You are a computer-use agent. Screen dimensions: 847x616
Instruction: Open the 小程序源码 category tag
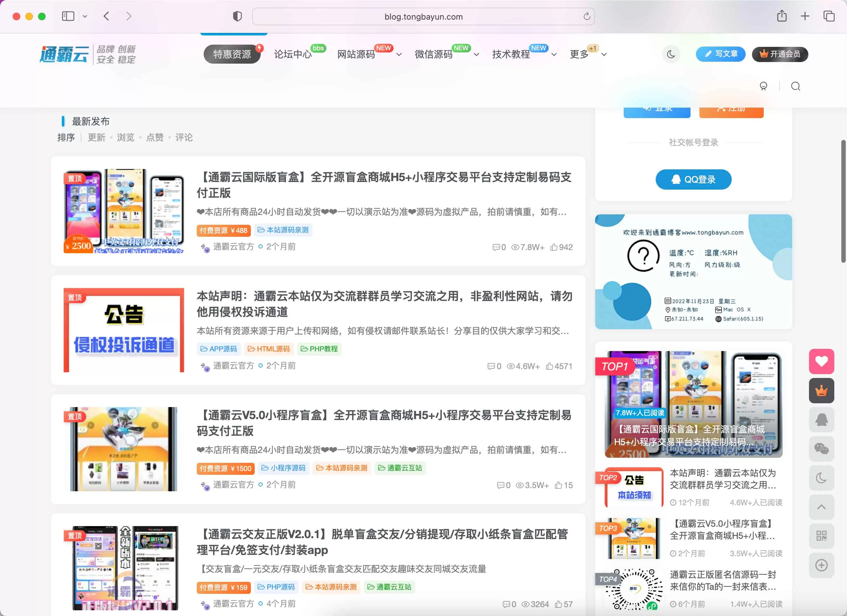pyautogui.click(x=283, y=468)
